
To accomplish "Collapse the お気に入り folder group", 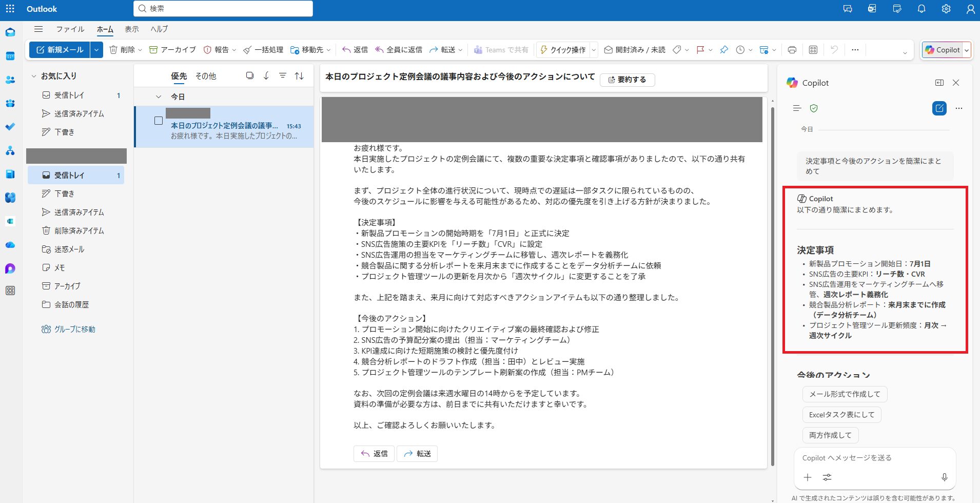I will (x=34, y=76).
